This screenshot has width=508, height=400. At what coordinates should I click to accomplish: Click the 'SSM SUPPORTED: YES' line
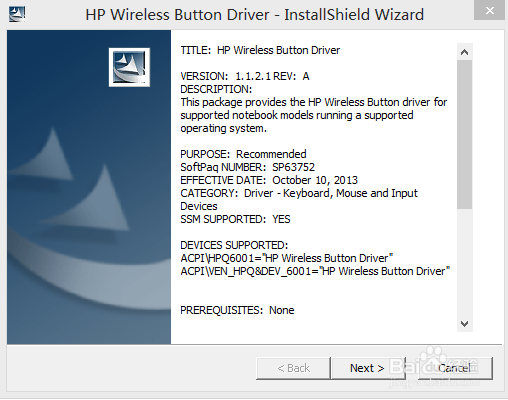pyautogui.click(x=235, y=219)
